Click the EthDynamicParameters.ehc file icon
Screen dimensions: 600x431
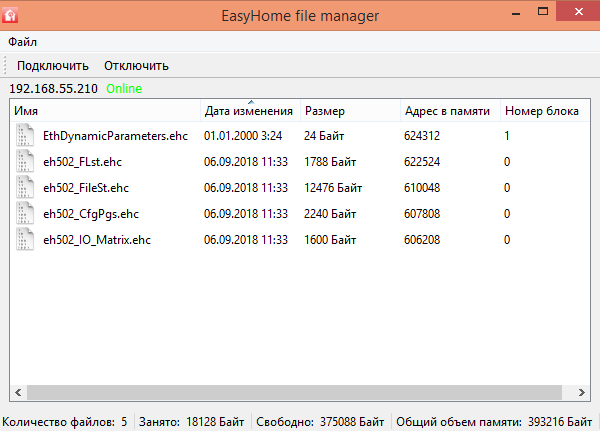pos(25,135)
